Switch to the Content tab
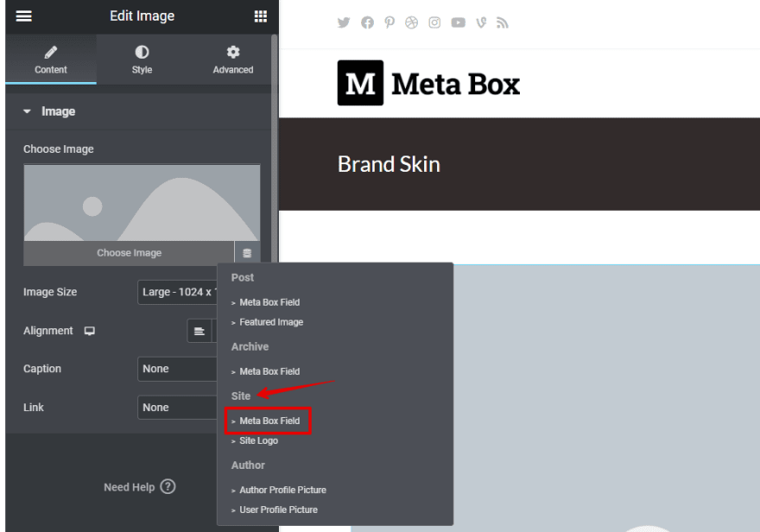This screenshot has height=532, width=760. pos(51,59)
